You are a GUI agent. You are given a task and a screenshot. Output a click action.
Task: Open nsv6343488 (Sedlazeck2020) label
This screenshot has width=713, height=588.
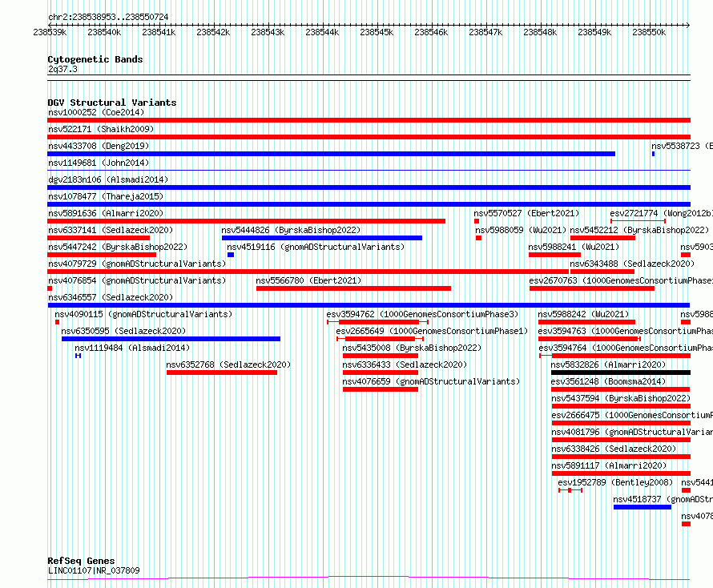(632, 264)
